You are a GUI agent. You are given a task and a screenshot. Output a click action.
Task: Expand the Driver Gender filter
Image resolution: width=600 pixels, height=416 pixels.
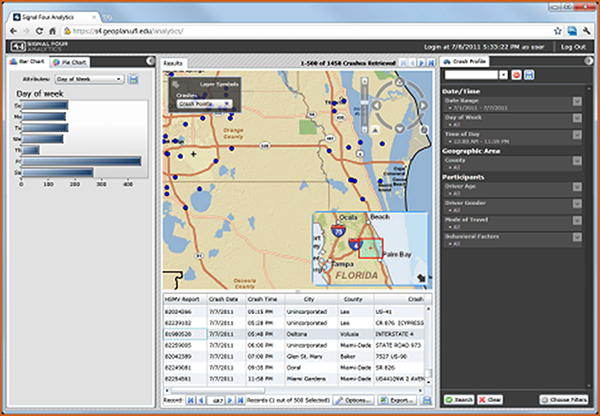pos(577,204)
